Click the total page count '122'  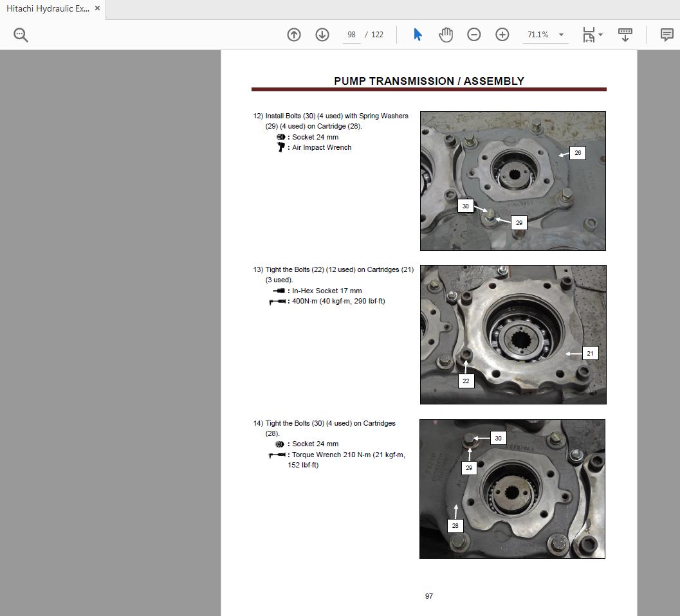tap(377, 35)
